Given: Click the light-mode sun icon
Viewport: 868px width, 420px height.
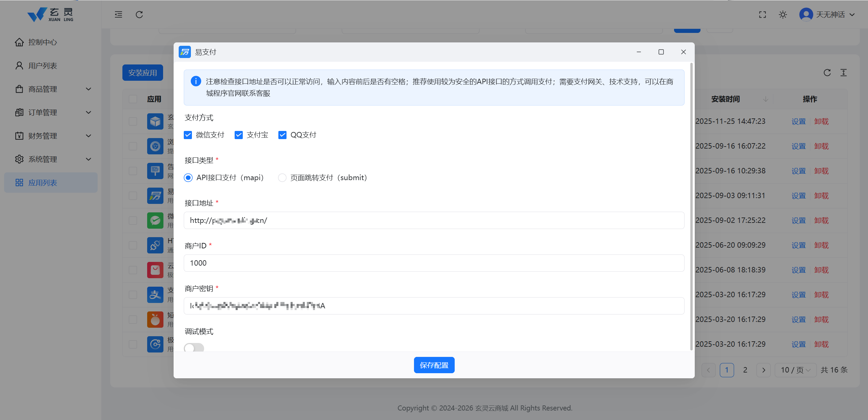Looking at the screenshot, I should (783, 15).
